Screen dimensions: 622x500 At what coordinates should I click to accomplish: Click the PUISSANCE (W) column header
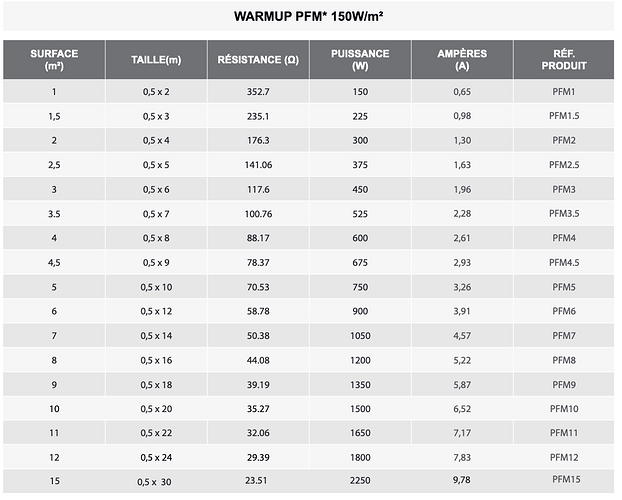pyautogui.click(x=360, y=60)
